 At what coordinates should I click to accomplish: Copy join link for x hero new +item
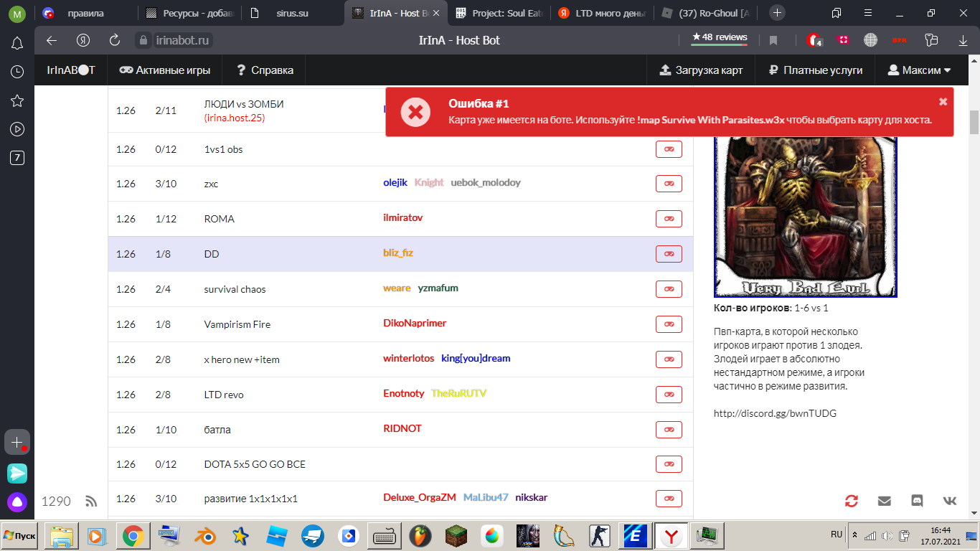pos(669,359)
